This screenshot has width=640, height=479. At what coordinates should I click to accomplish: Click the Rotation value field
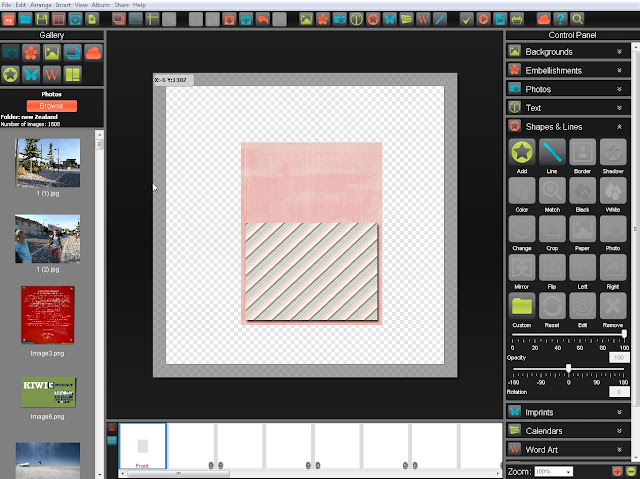click(x=619, y=392)
